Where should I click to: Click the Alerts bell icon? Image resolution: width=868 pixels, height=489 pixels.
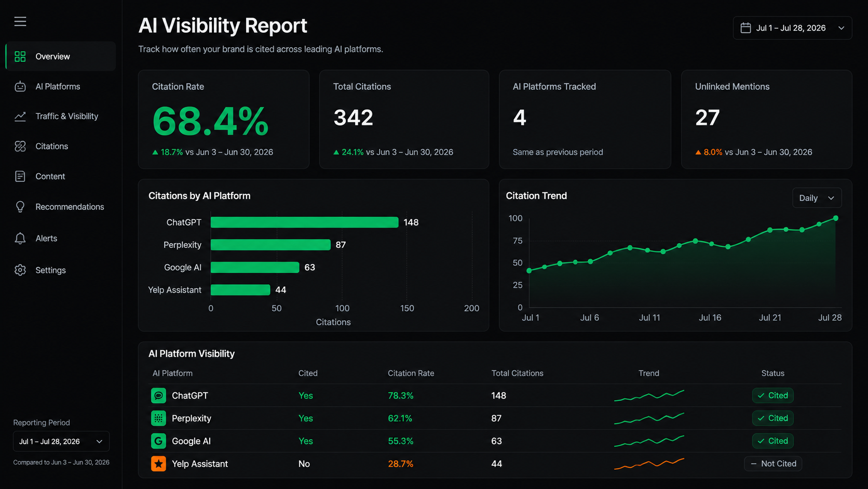pos(20,239)
